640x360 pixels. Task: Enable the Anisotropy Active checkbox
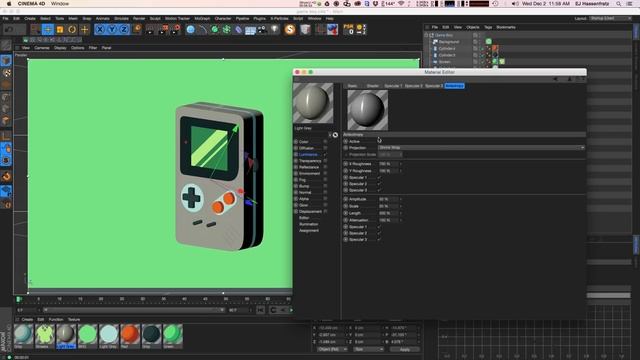click(379, 141)
